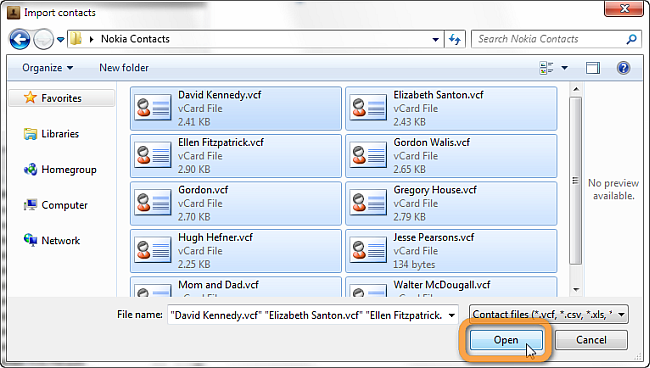The image size is (650, 368).
Task: Click the 134 bytes size label
Action: (x=414, y=264)
